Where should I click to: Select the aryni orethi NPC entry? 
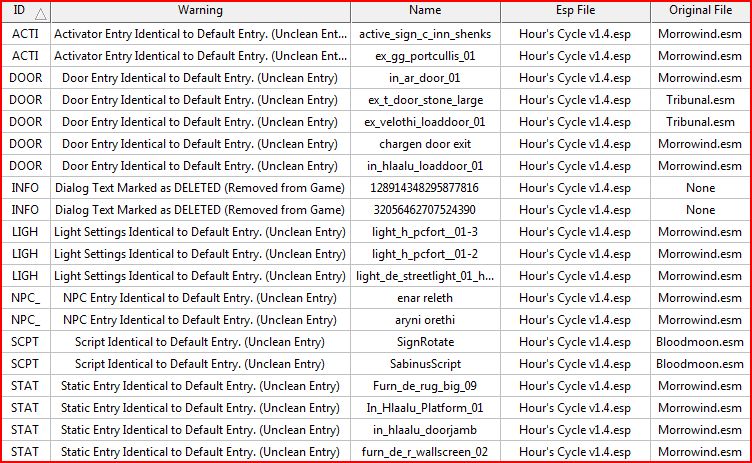click(x=425, y=320)
